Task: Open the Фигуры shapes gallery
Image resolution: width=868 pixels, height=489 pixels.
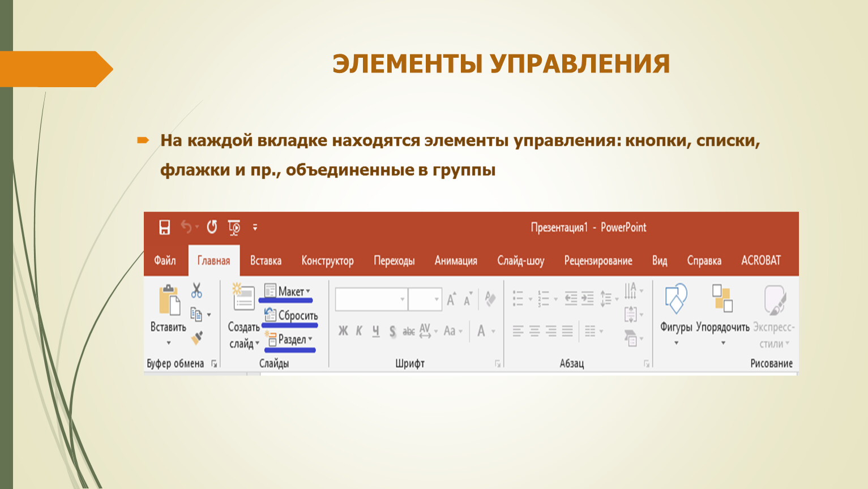Action: point(675,301)
